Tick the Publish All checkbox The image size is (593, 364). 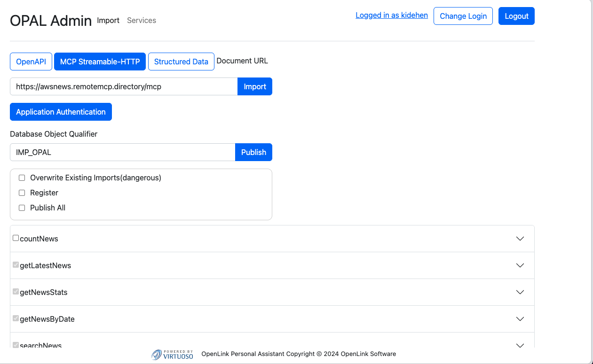[22, 208]
